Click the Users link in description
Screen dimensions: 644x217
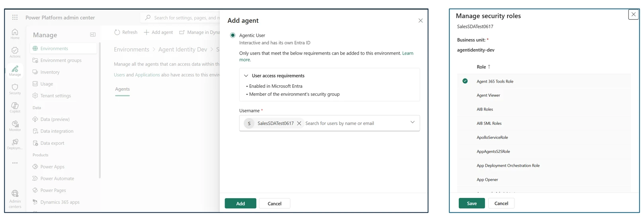click(119, 75)
